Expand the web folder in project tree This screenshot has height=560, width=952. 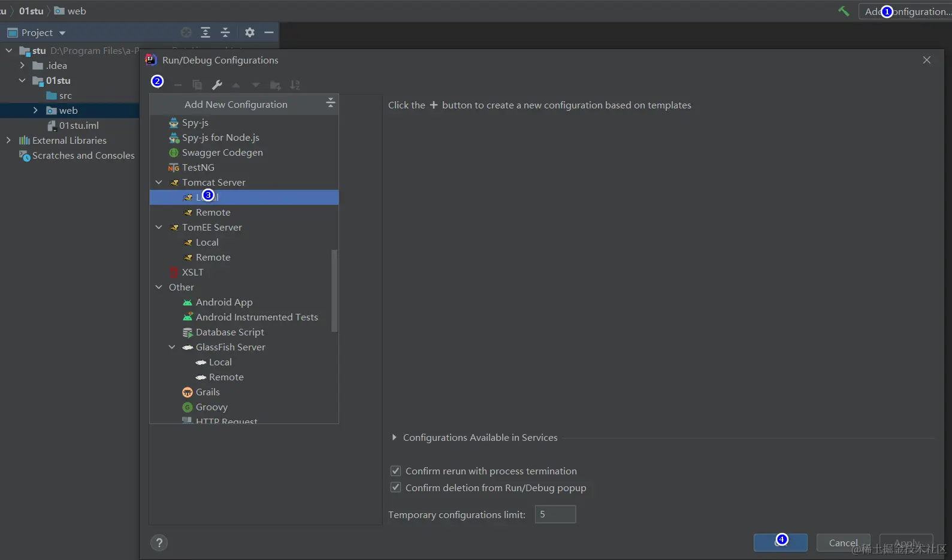pyautogui.click(x=35, y=110)
